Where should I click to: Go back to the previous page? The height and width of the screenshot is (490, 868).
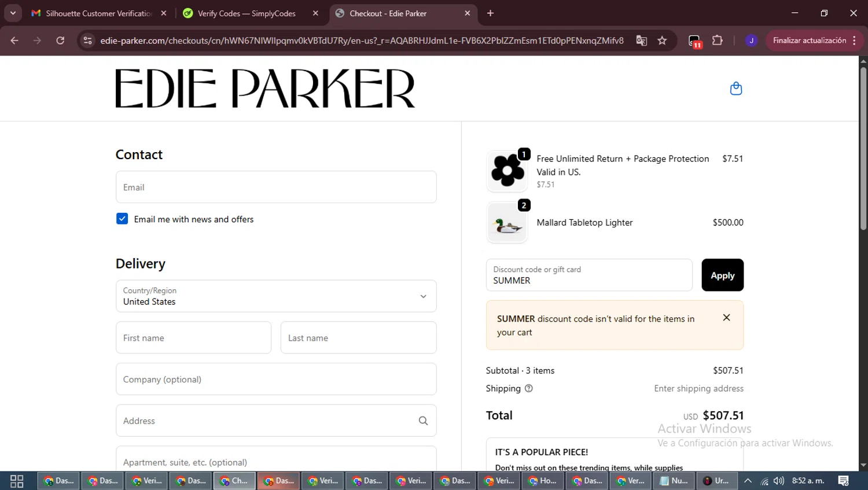14,40
